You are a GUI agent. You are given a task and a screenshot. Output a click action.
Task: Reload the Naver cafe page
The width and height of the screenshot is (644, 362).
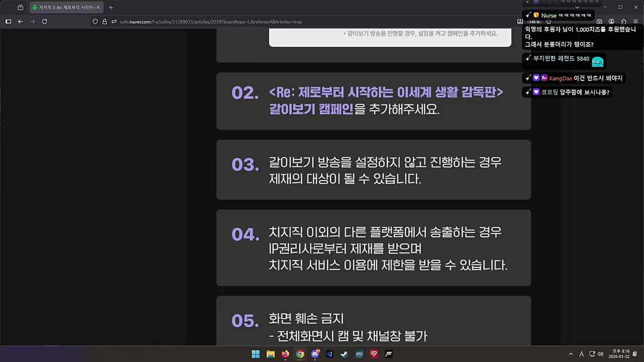point(44,22)
